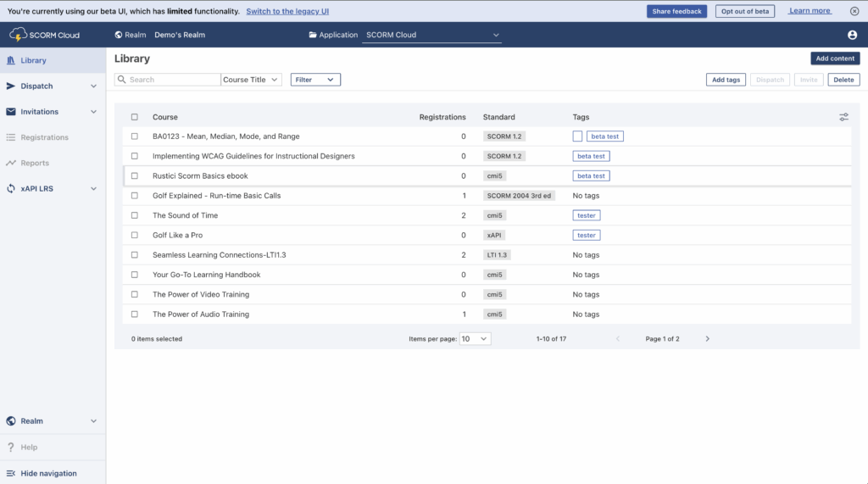Tick Golf Like a Pro checkbox
The height and width of the screenshot is (484, 868).
[x=135, y=236]
